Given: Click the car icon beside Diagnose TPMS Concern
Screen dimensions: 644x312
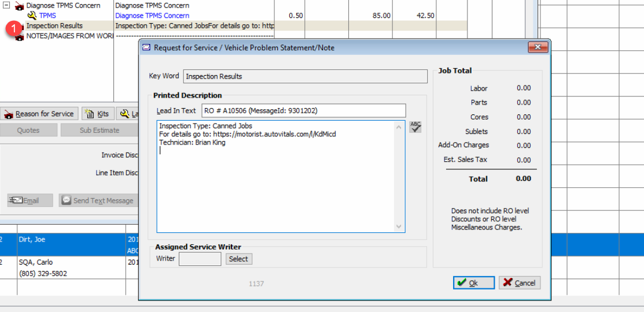Looking at the screenshot, I should pos(19,6).
